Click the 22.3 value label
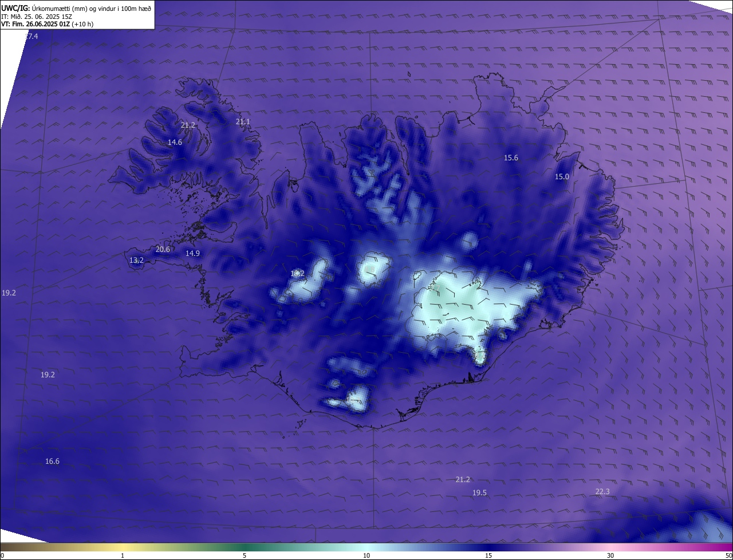This screenshot has height=560, width=733. [602, 492]
